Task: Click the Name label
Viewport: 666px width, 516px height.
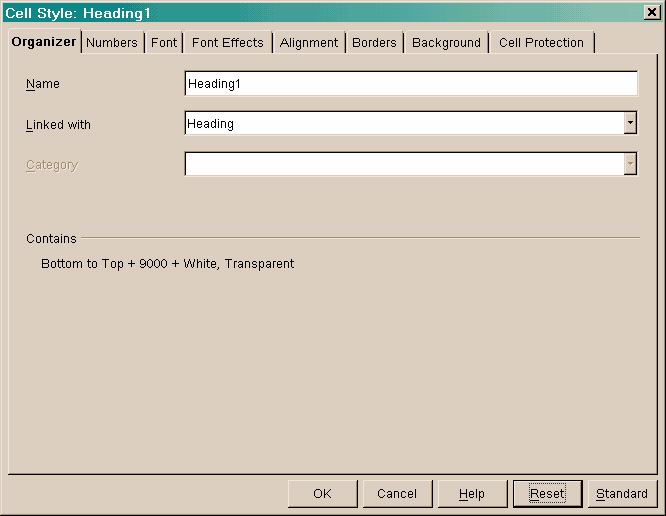Action: [42, 84]
